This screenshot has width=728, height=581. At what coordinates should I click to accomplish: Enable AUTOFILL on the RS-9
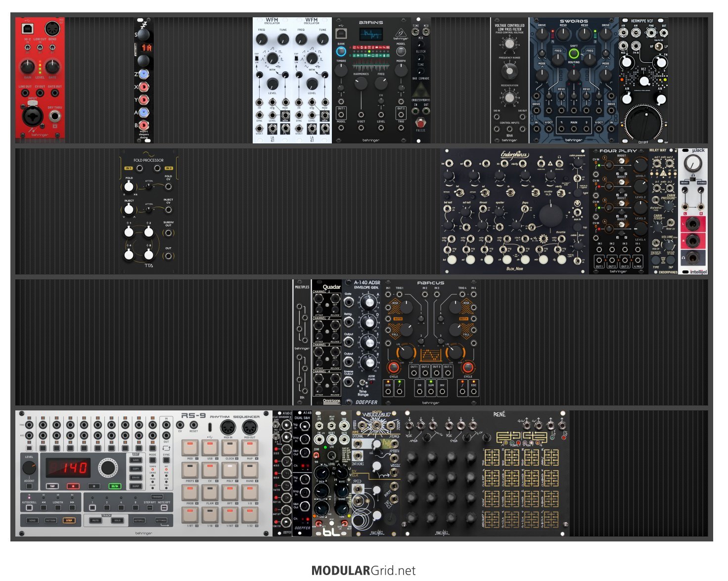[x=139, y=521]
